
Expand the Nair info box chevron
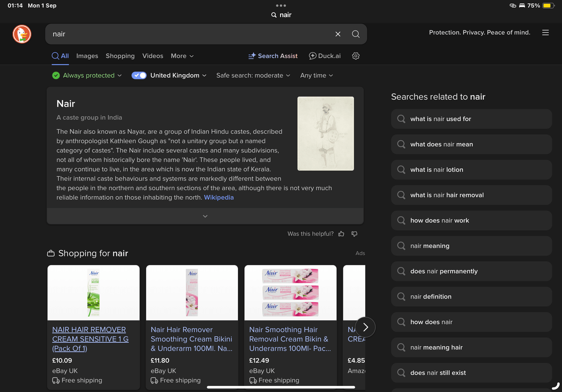pyautogui.click(x=205, y=216)
